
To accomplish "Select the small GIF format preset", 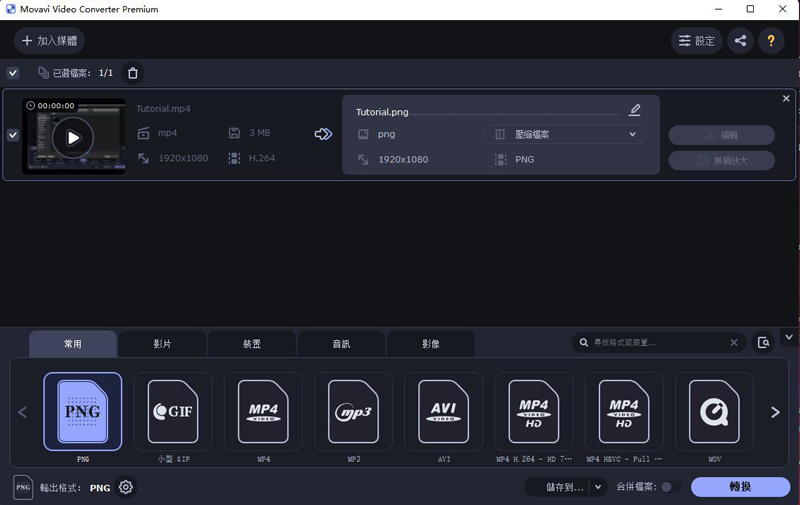I will (173, 412).
